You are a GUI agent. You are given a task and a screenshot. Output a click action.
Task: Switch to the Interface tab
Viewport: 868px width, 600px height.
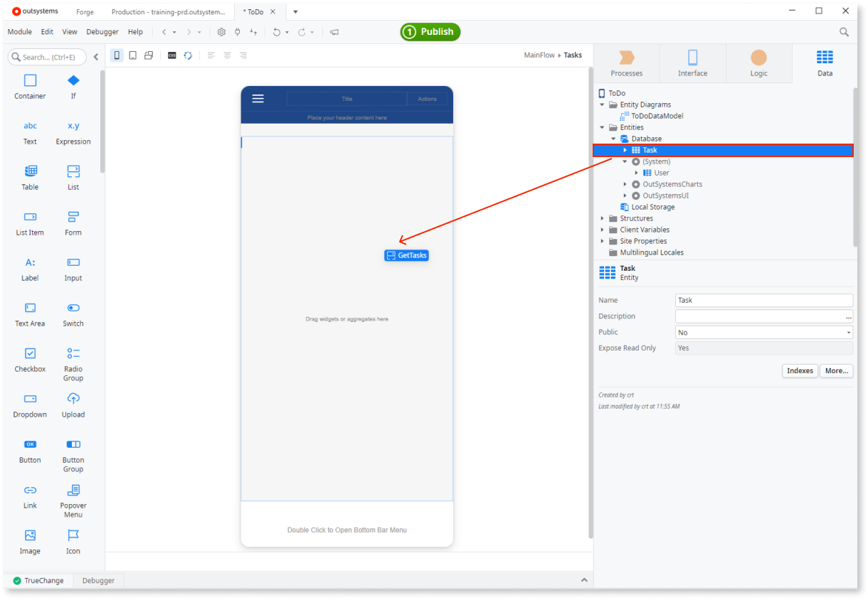692,63
